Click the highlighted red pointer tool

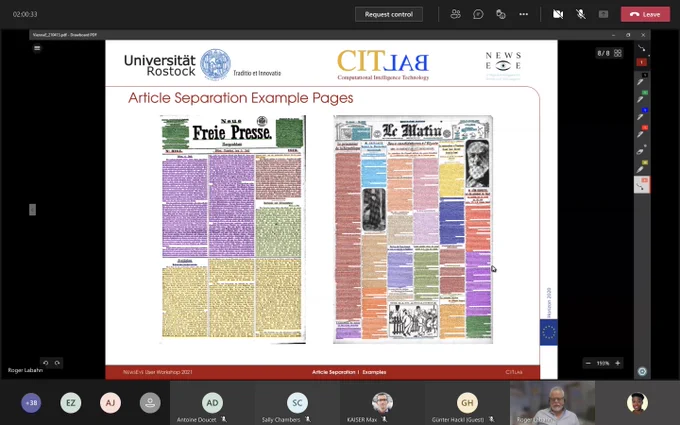click(642, 185)
